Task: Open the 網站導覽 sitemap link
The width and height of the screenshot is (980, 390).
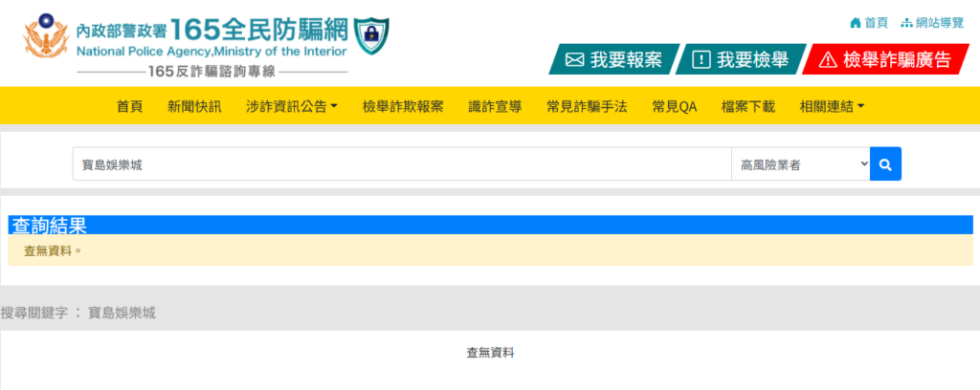Action: click(940, 23)
